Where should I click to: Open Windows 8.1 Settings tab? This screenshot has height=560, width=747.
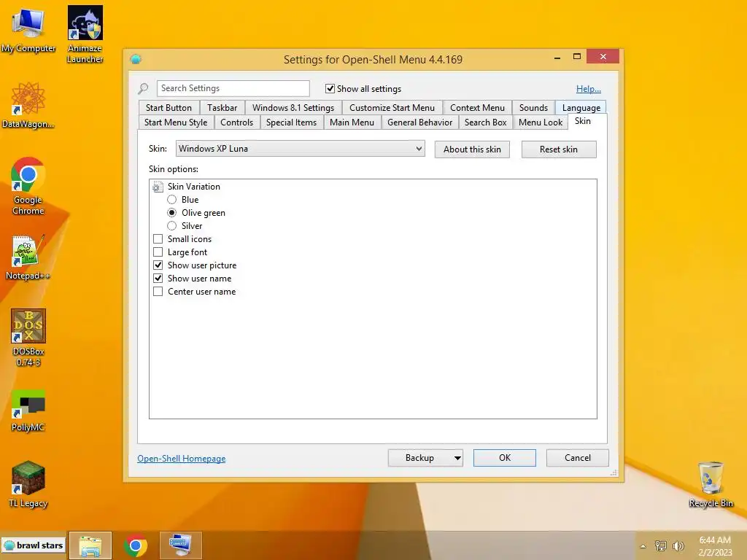(293, 108)
